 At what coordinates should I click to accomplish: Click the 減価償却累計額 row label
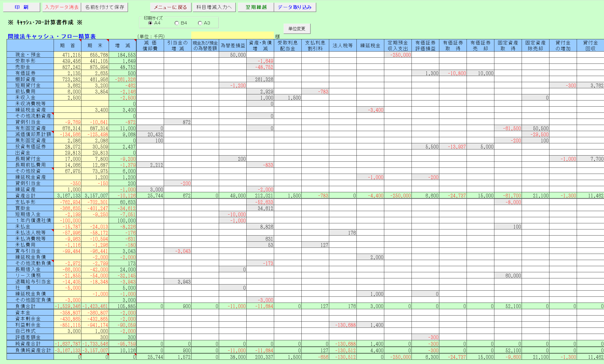tap(30, 134)
